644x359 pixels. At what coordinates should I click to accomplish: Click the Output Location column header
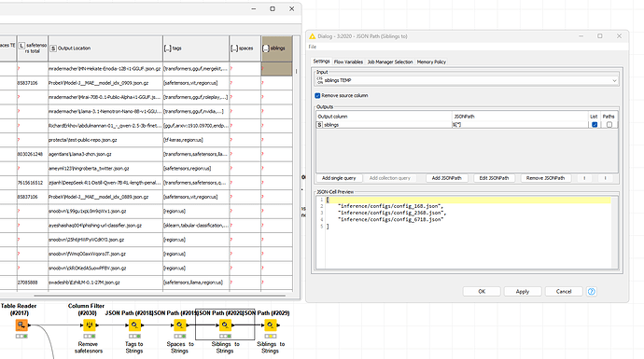point(105,48)
